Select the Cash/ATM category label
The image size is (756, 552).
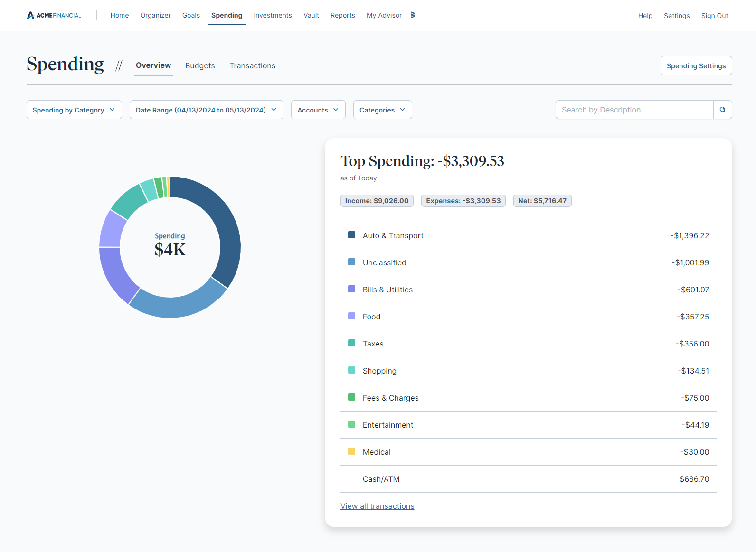[381, 479]
